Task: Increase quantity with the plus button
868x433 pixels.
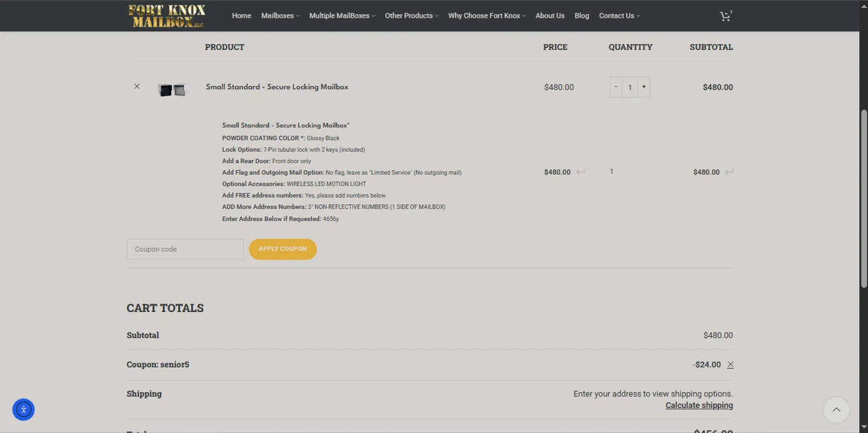Action: 643,87
